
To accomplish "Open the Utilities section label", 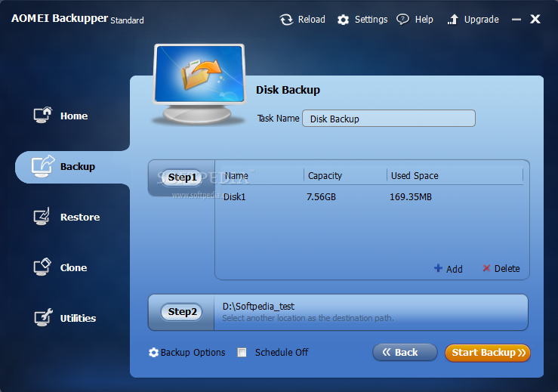I will pos(78,318).
